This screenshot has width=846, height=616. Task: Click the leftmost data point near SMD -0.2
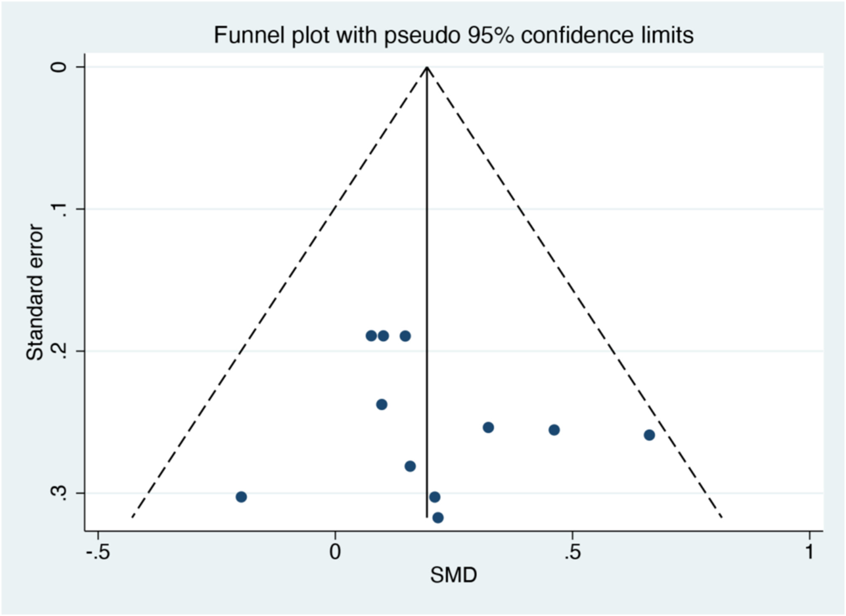[x=241, y=497]
